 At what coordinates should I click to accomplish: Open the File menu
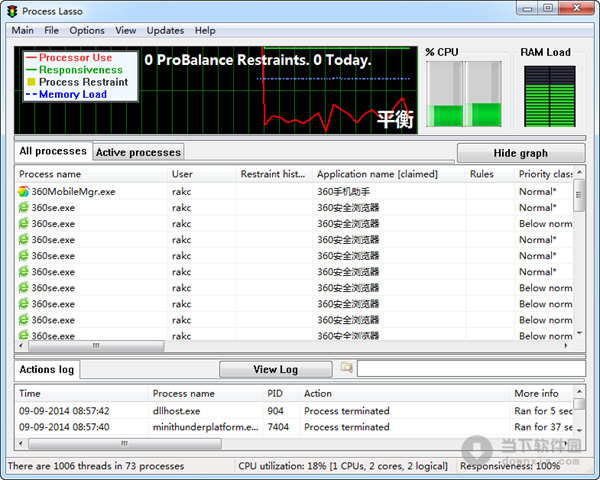click(x=51, y=30)
